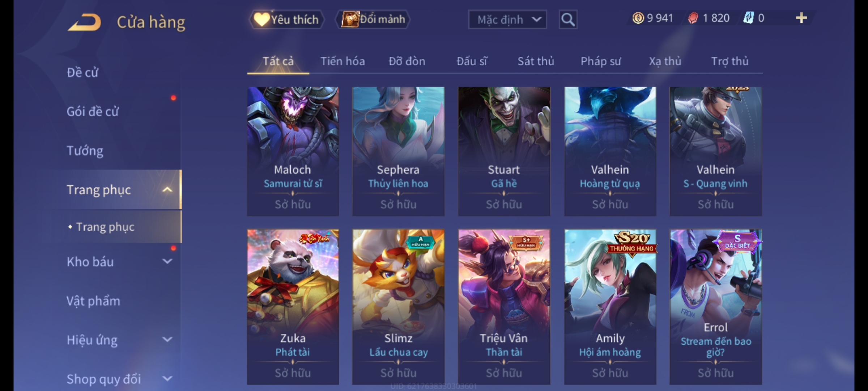The width and height of the screenshot is (868, 391).
Task: Switch to the Pháp sư tab
Action: point(601,61)
